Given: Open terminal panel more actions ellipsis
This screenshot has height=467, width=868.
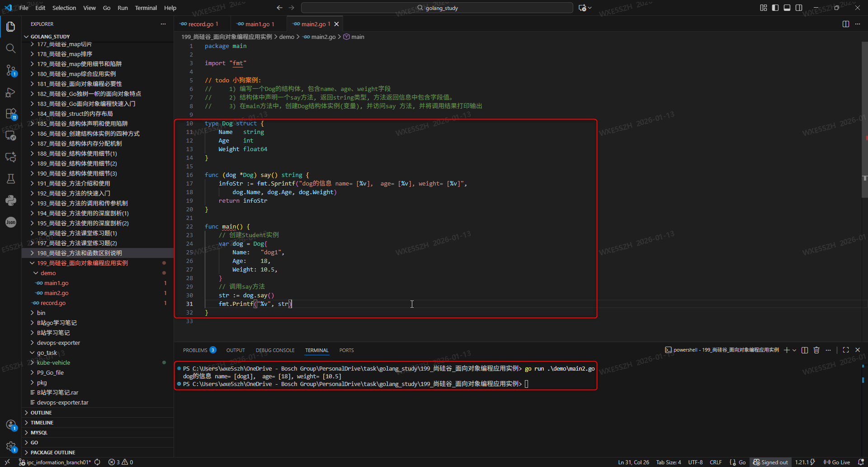Looking at the screenshot, I should (x=828, y=350).
